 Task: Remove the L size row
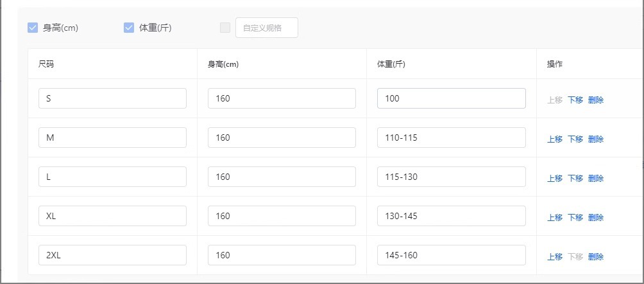coord(595,178)
